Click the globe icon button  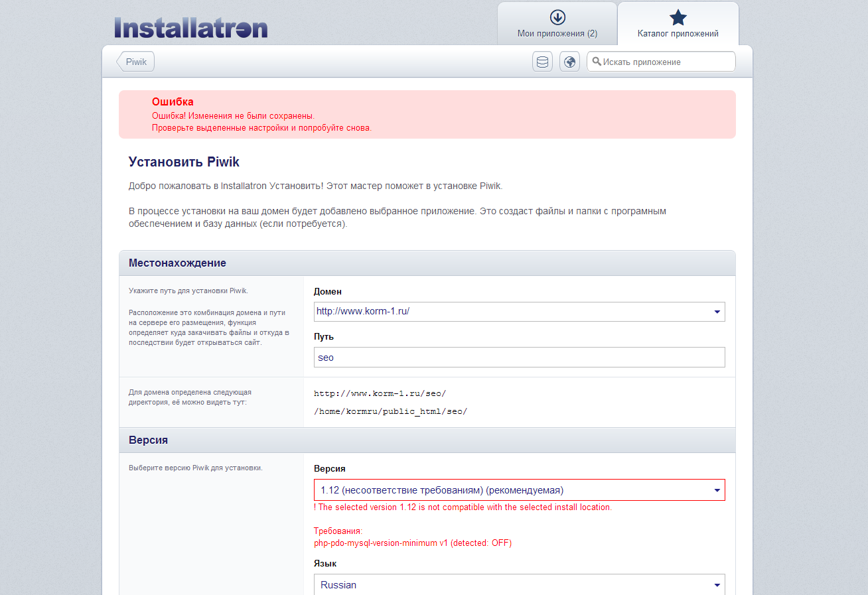coord(569,62)
